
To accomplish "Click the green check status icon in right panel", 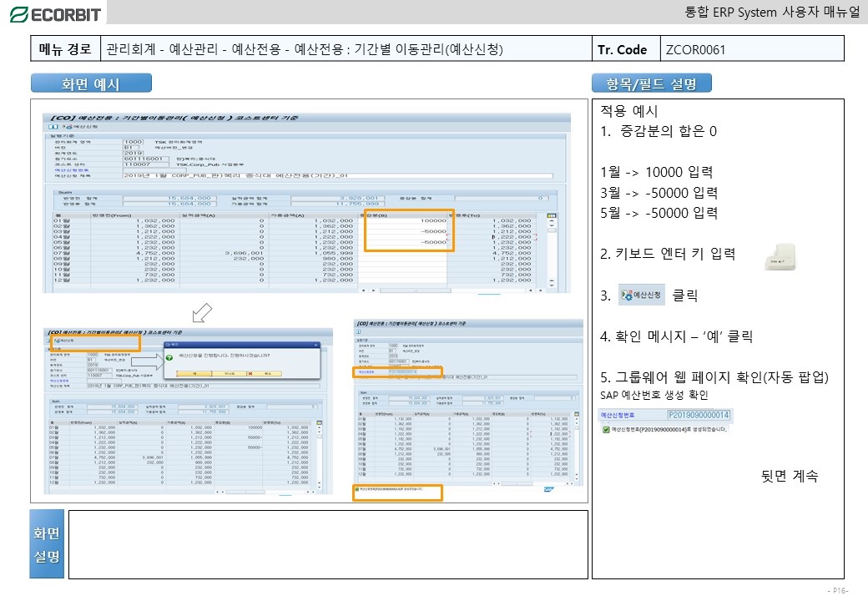I will (606, 429).
